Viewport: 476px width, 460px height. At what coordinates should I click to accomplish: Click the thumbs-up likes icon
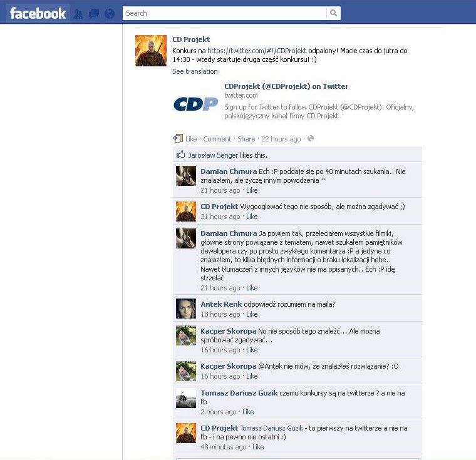(x=180, y=155)
